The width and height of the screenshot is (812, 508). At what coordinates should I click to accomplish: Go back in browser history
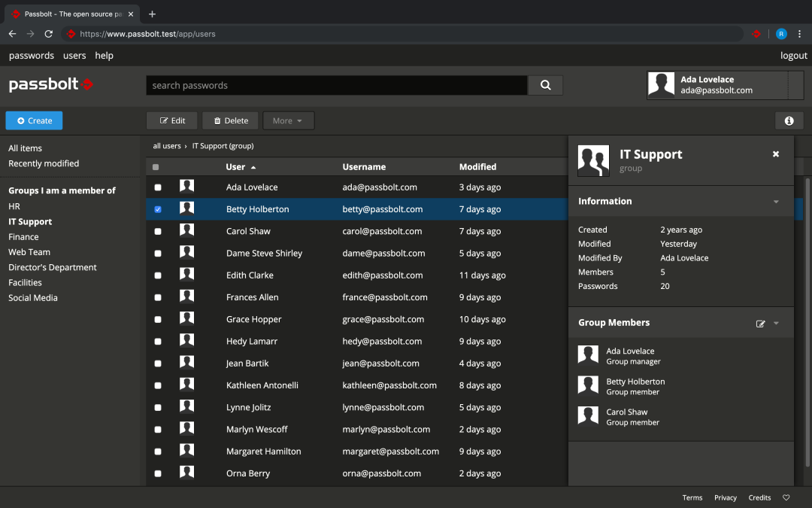click(x=13, y=34)
